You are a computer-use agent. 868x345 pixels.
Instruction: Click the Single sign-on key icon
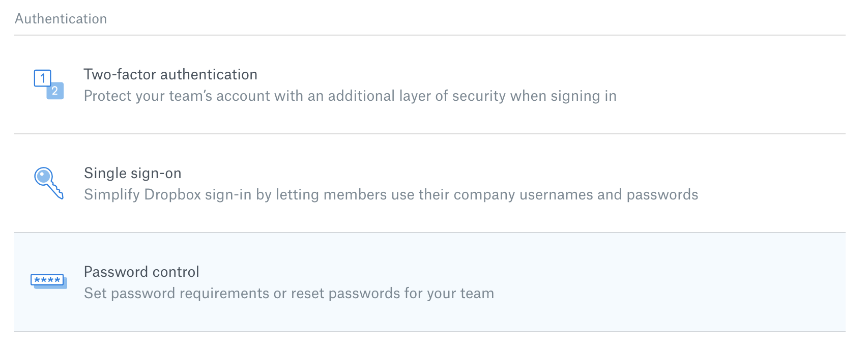click(48, 183)
